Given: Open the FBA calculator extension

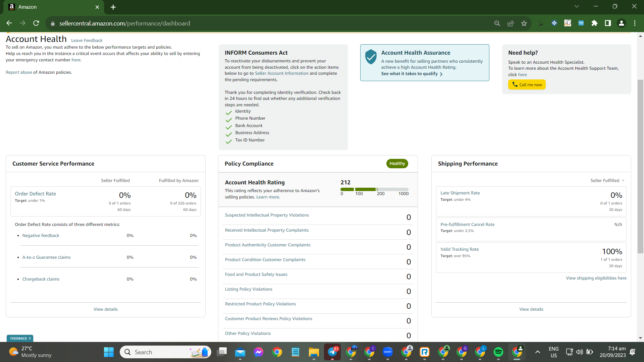Looking at the screenshot, I should click(x=581, y=23).
